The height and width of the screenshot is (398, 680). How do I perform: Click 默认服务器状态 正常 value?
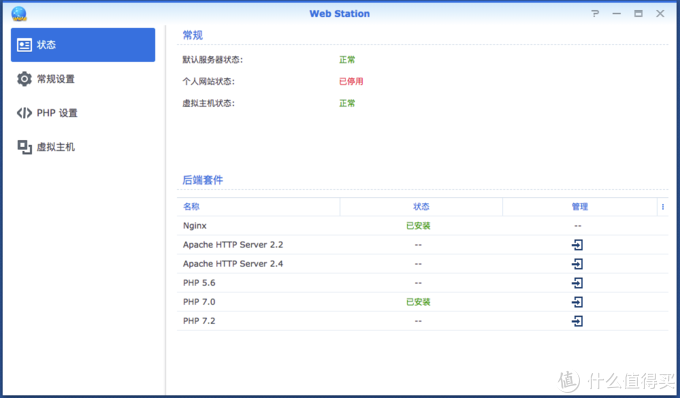tap(347, 60)
